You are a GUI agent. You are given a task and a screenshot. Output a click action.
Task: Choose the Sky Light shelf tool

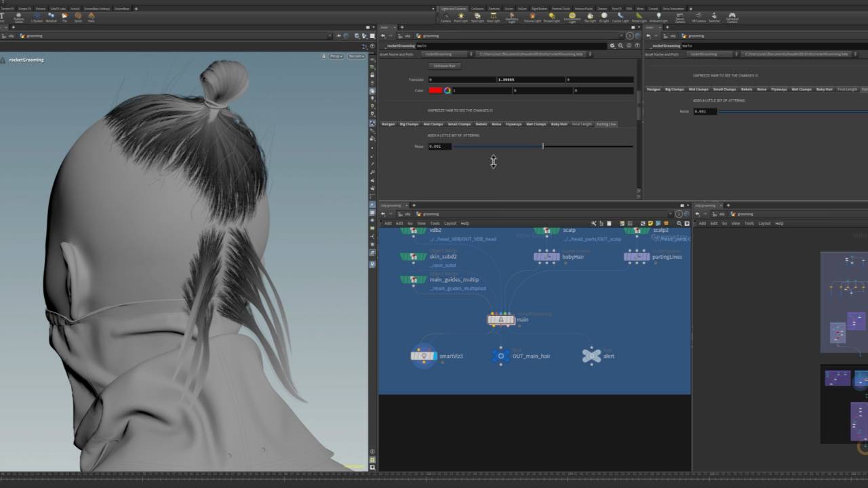coord(589,16)
